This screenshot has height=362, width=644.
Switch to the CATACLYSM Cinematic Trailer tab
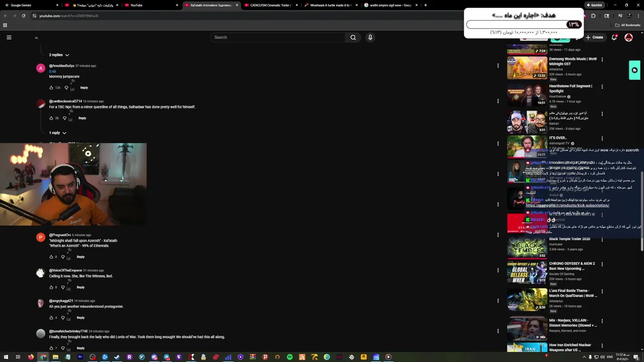(270, 5)
